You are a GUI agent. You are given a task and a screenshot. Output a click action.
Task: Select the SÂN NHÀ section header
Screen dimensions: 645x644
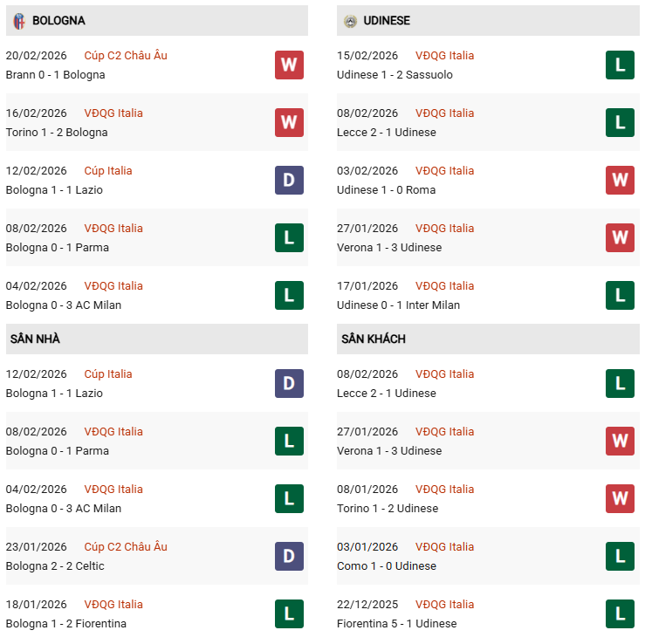pyautogui.click(x=35, y=339)
